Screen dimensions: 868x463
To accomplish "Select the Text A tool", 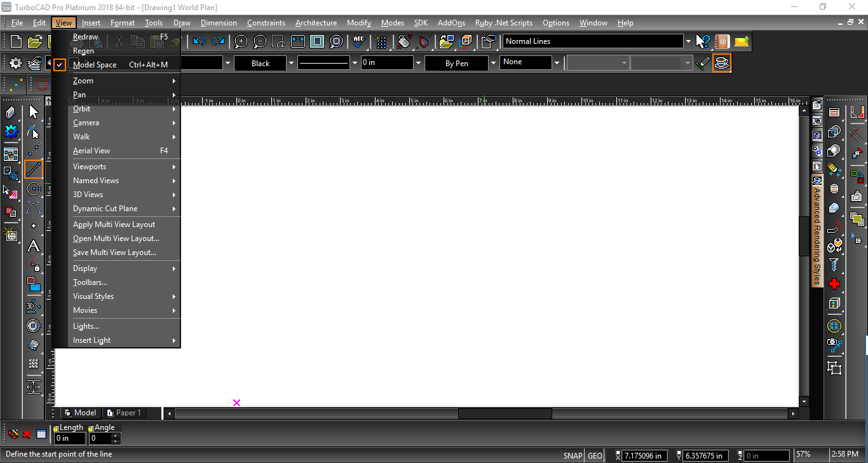I will click(34, 246).
